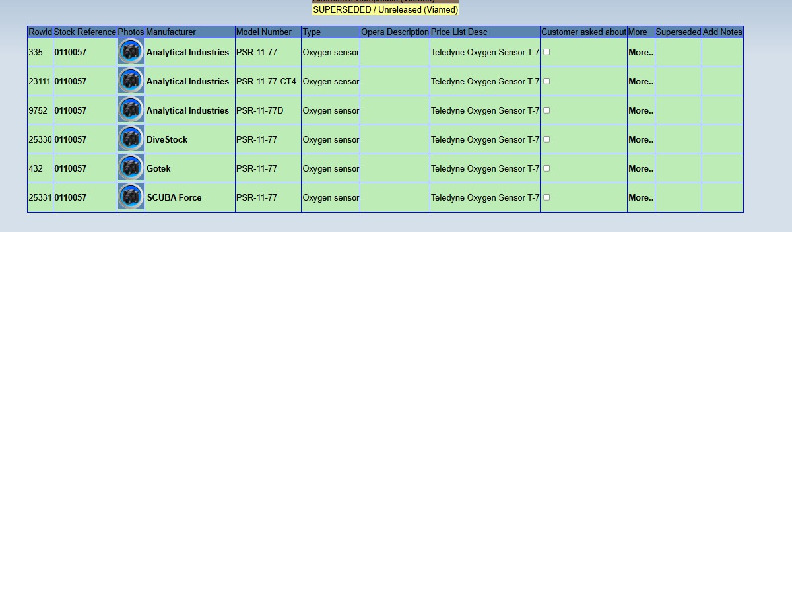This screenshot has height=612, width=792.
Task: Click the photo icon in row 23111
Action: pos(131,81)
